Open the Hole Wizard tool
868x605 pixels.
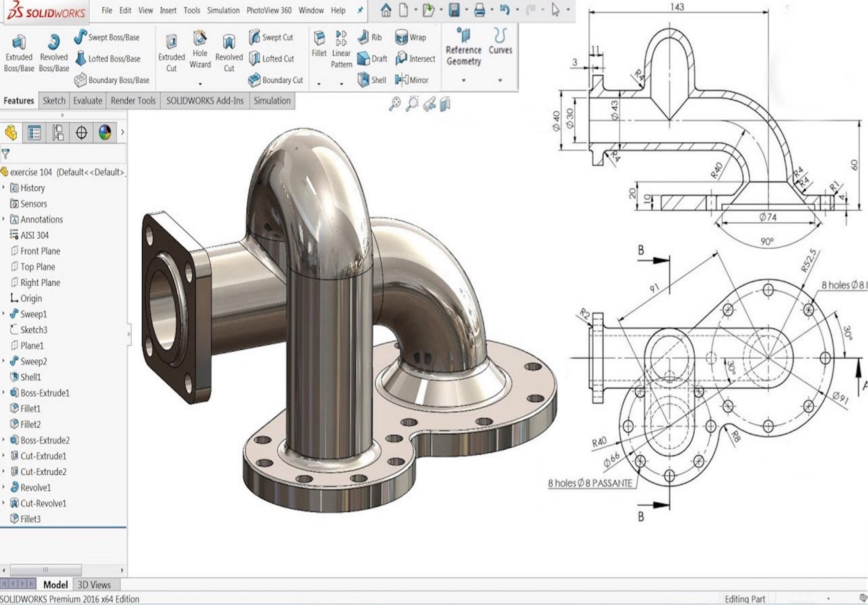click(x=200, y=39)
